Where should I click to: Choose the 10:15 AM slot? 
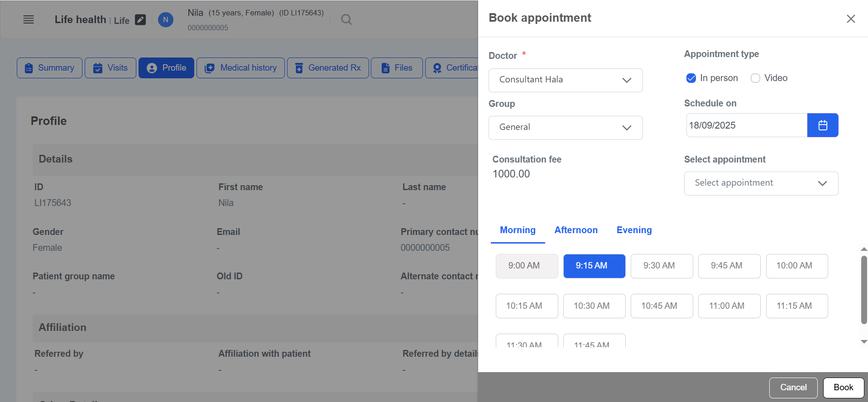click(x=527, y=306)
